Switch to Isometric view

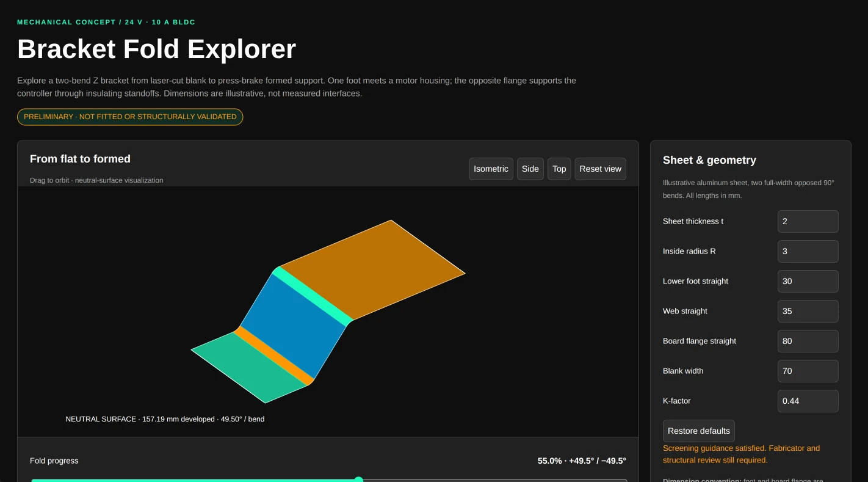[491, 169]
